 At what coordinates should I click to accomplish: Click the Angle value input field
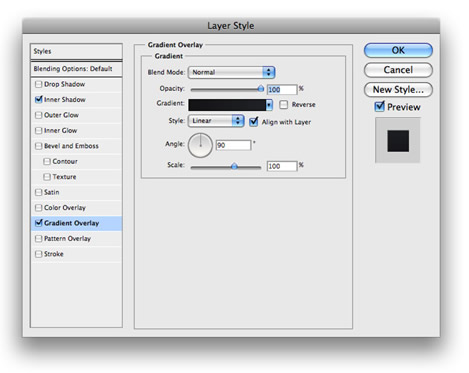233,145
